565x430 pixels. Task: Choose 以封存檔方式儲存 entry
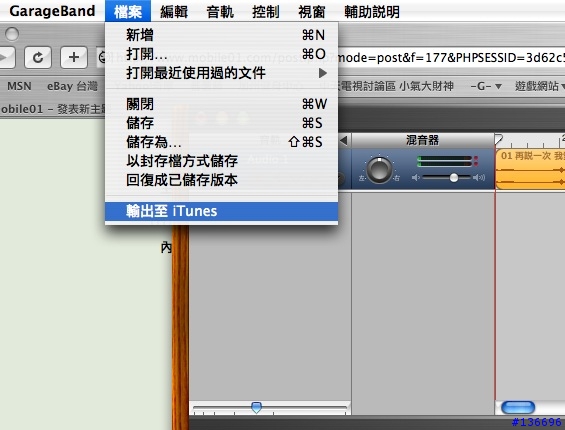click(221, 161)
